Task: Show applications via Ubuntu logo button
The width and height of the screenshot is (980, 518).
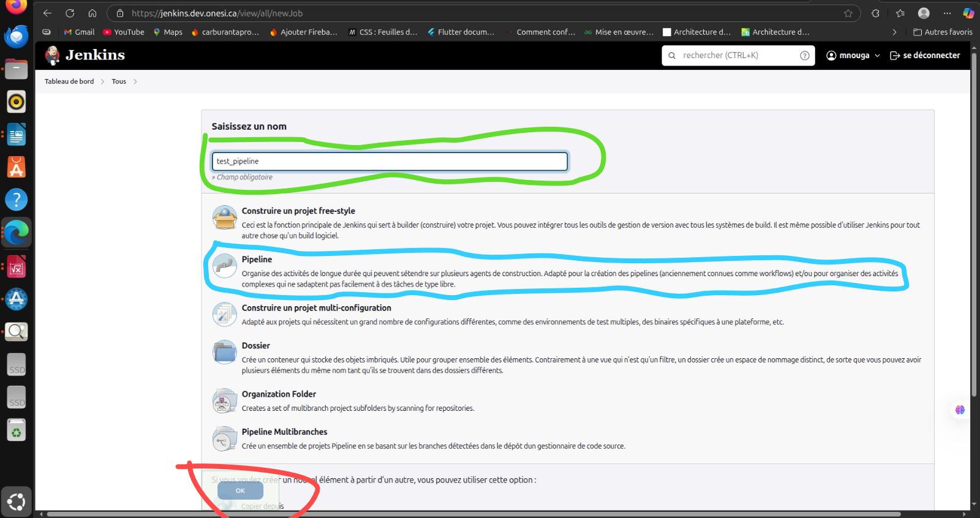Action: tap(17, 502)
